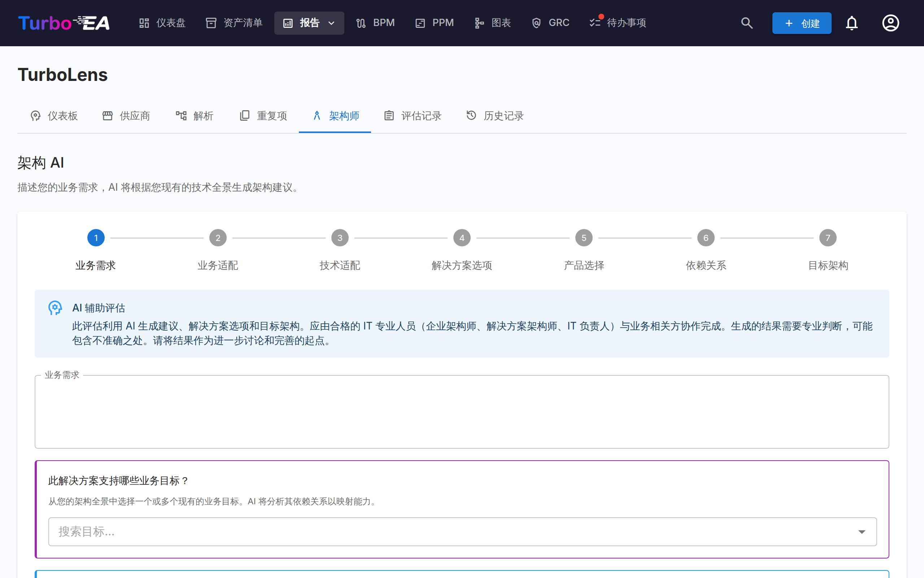Click the 图表 diagram tree icon

tap(479, 23)
